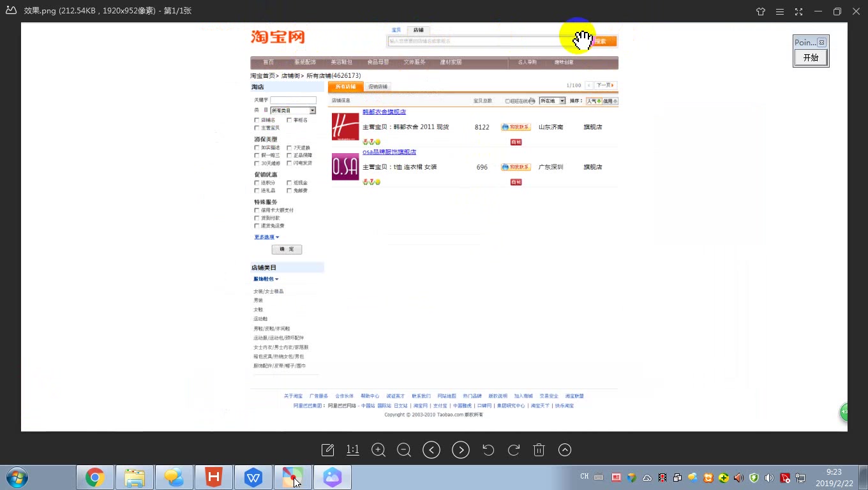Go to 下一页 next page
This screenshot has height=490, width=868.
(x=606, y=85)
